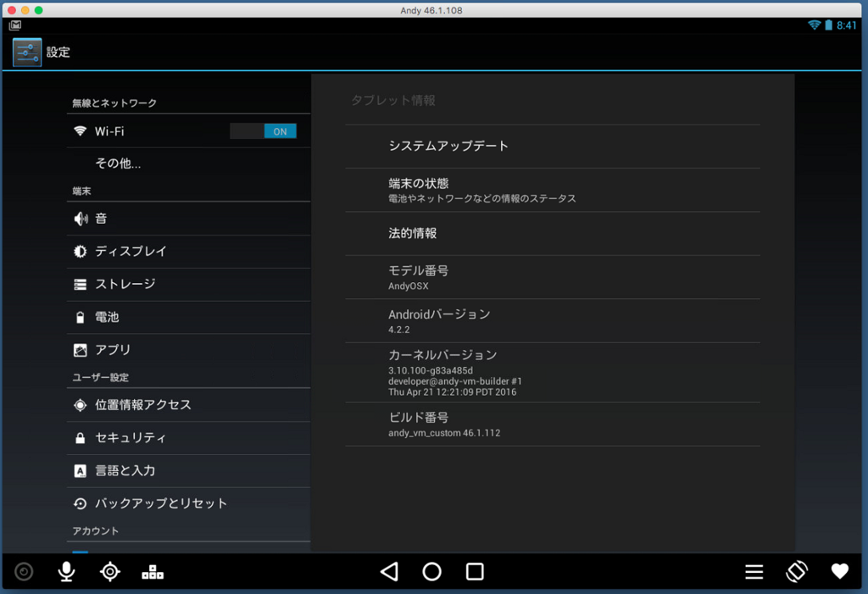Tap the recent apps square button
The width and height of the screenshot is (868, 594).
tap(475, 571)
